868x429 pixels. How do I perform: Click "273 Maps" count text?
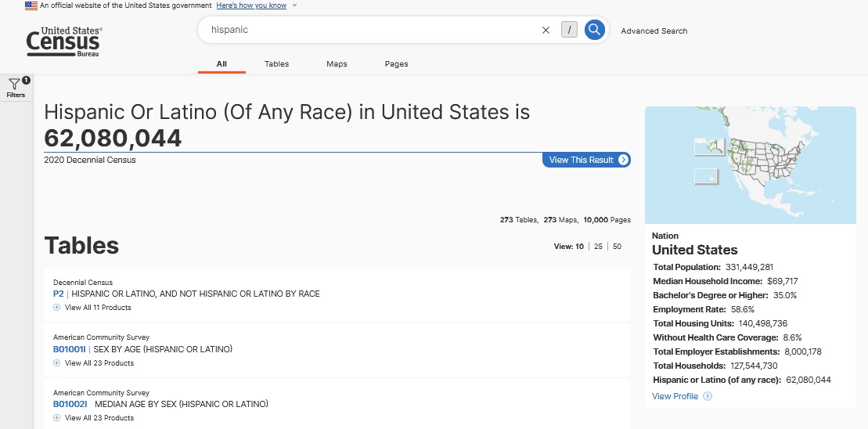coord(560,220)
